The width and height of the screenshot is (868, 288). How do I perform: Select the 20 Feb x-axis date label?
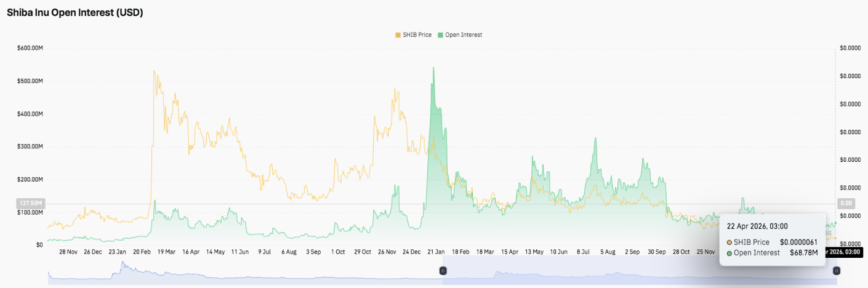(142, 252)
